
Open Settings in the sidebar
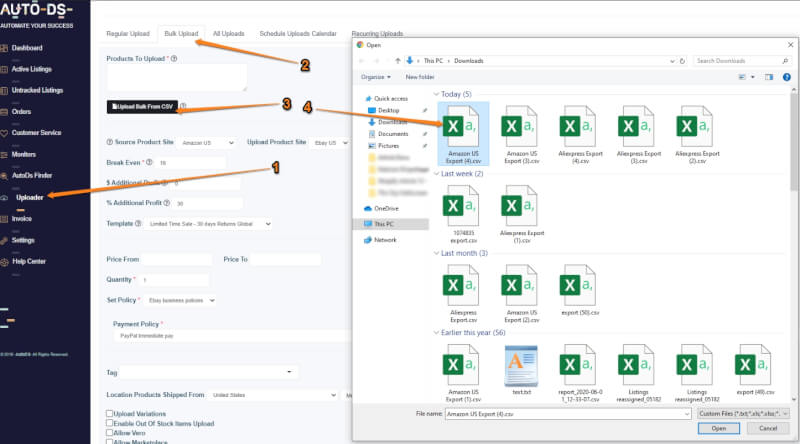[x=23, y=240]
